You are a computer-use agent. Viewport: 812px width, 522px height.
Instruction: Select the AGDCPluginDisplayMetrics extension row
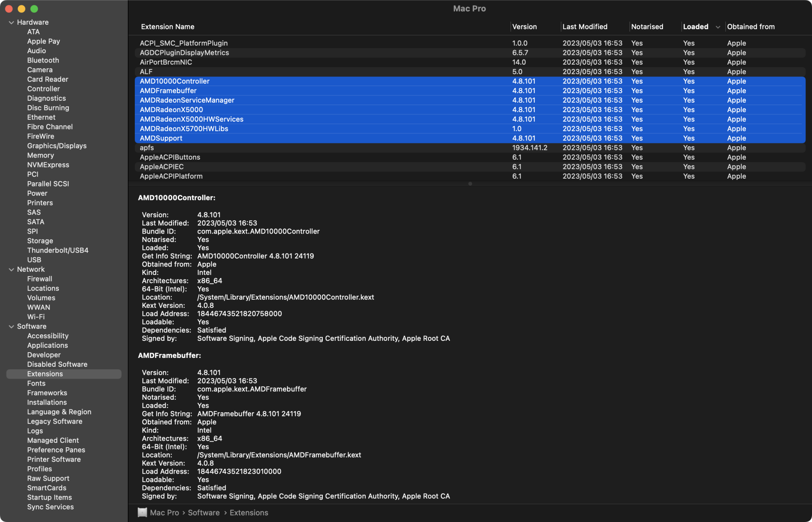(x=470, y=53)
